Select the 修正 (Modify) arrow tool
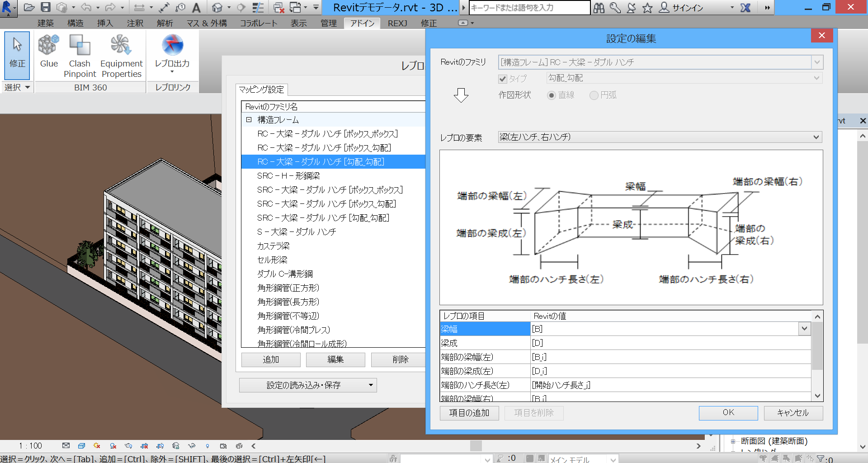Viewport: 868px width, 463px height. 17,55
